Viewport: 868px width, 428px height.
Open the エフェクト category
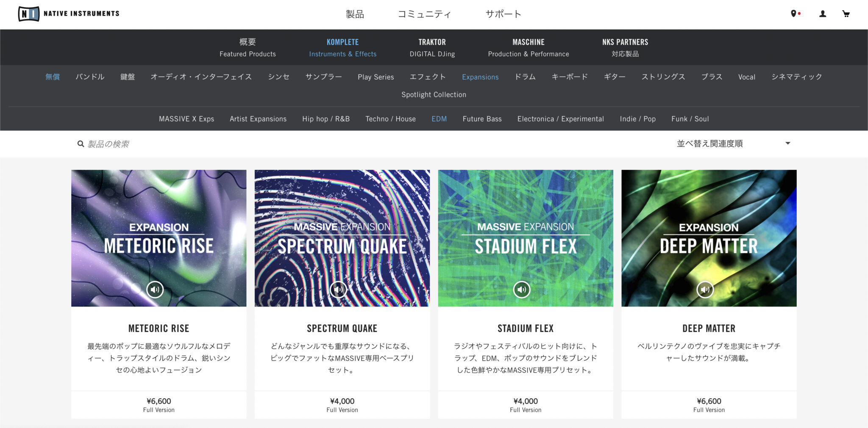click(428, 77)
